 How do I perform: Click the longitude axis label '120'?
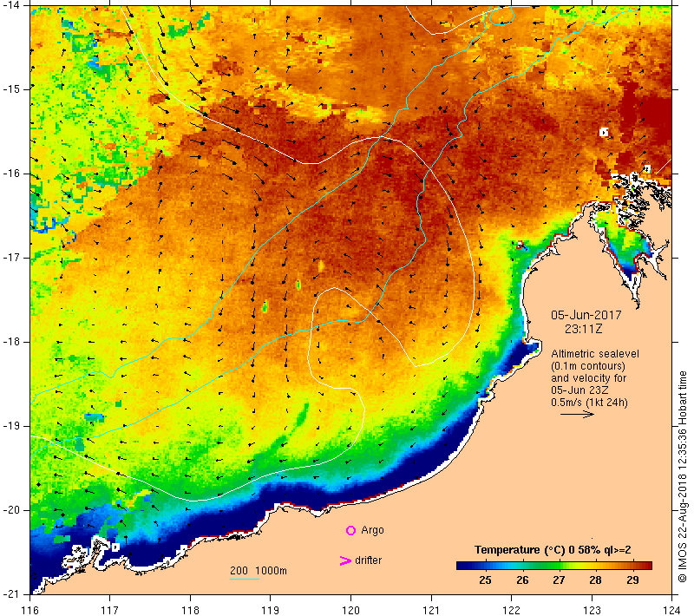point(351,610)
